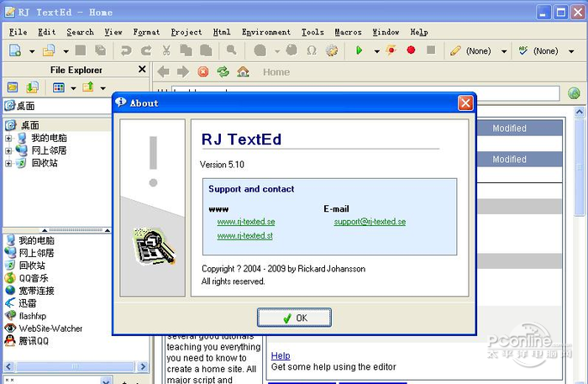Select WebSite-Watcher in the file list
Screen dimensions: 588x384
50,329
